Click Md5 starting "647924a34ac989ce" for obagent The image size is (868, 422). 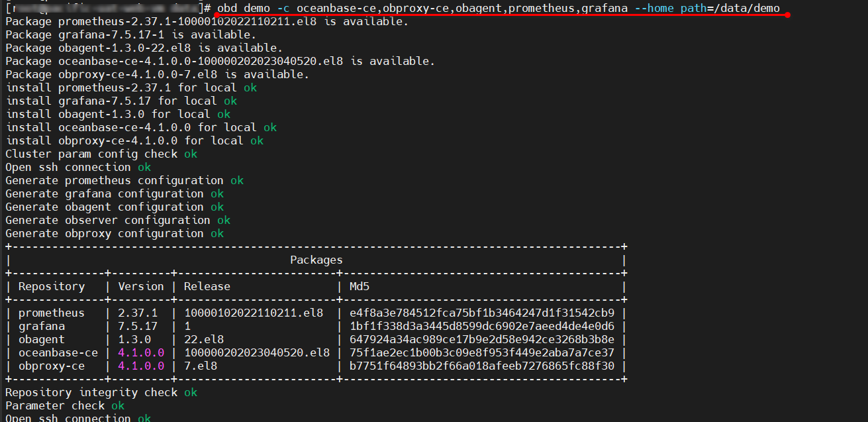click(482, 339)
